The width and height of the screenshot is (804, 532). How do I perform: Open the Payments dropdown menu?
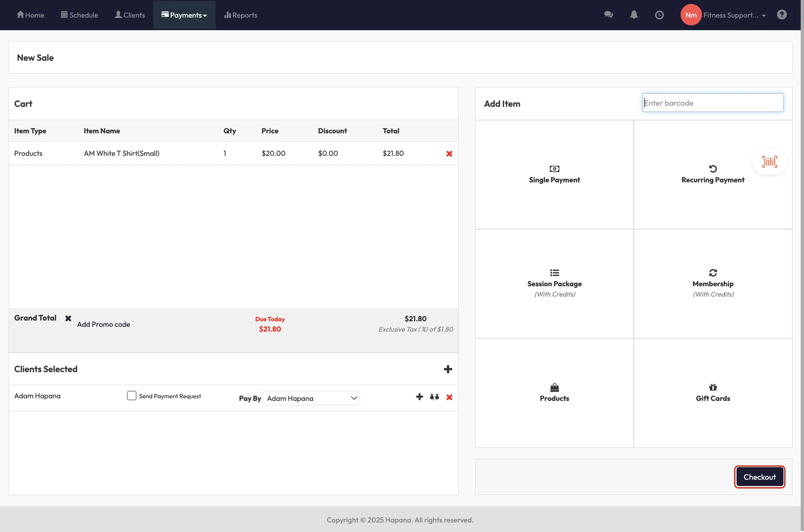[184, 15]
